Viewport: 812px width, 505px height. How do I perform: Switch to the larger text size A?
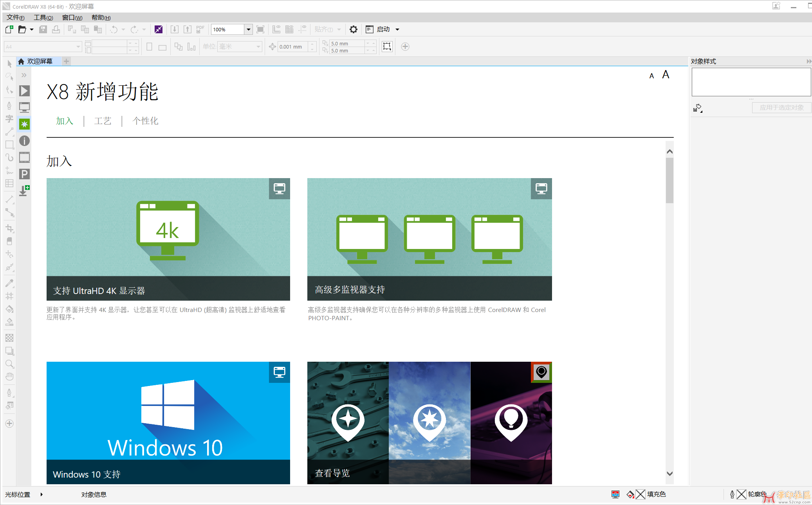pos(666,75)
